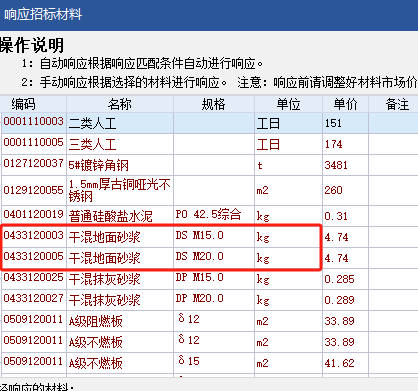Click the price 0.285 cell
The image size is (418, 391).
(345, 279)
